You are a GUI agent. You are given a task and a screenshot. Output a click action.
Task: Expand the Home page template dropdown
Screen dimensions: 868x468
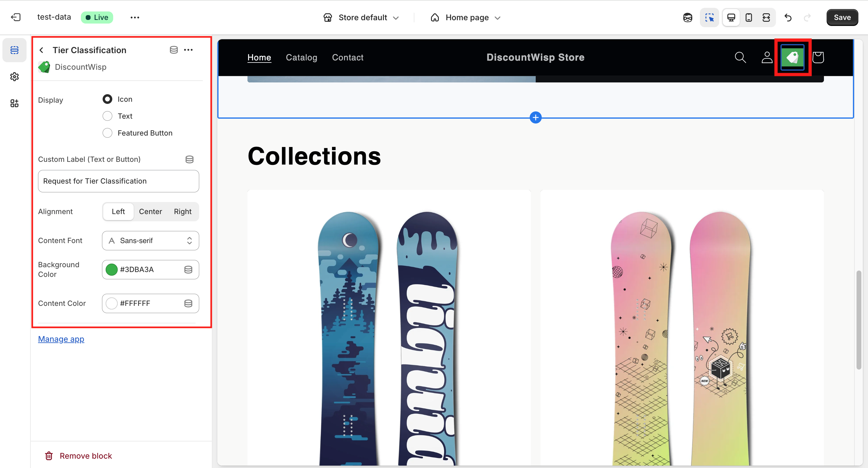(466, 18)
